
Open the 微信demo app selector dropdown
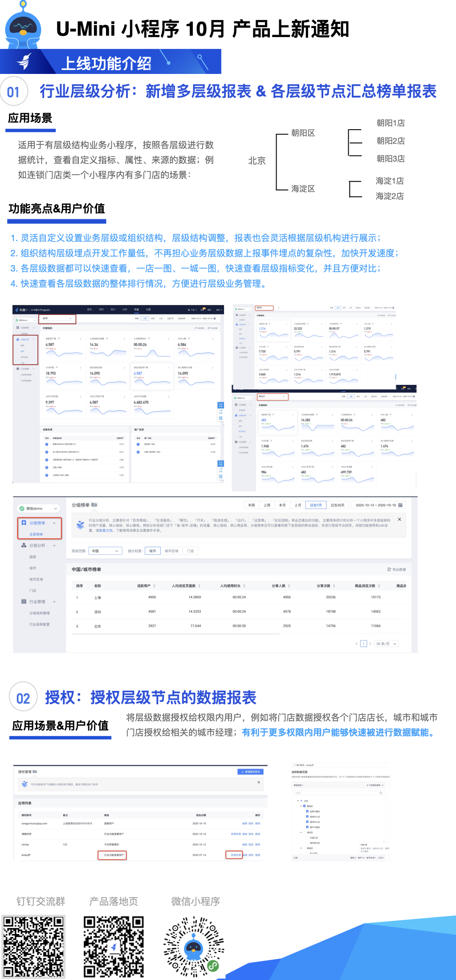point(38,508)
